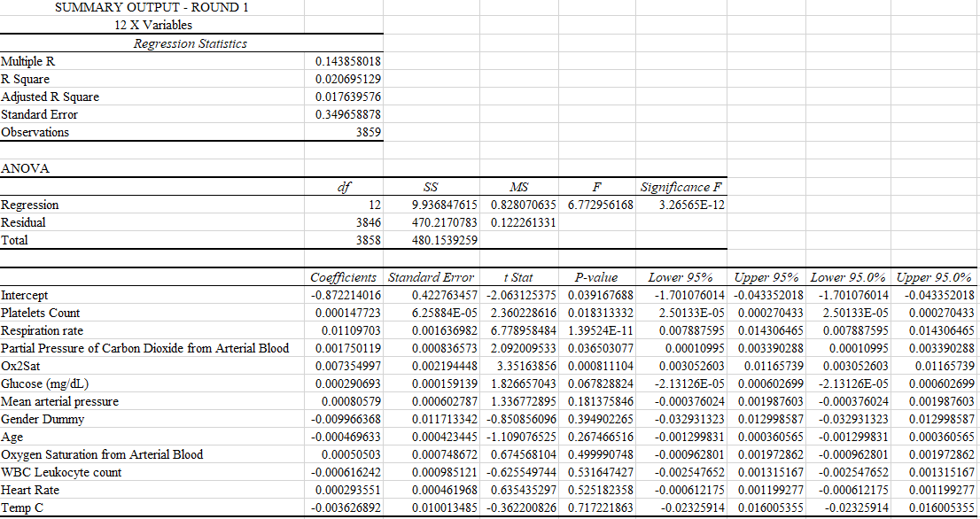Screen dimensions: 980x519
Task: Click the 'Significance F' header
Action: pos(681,188)
